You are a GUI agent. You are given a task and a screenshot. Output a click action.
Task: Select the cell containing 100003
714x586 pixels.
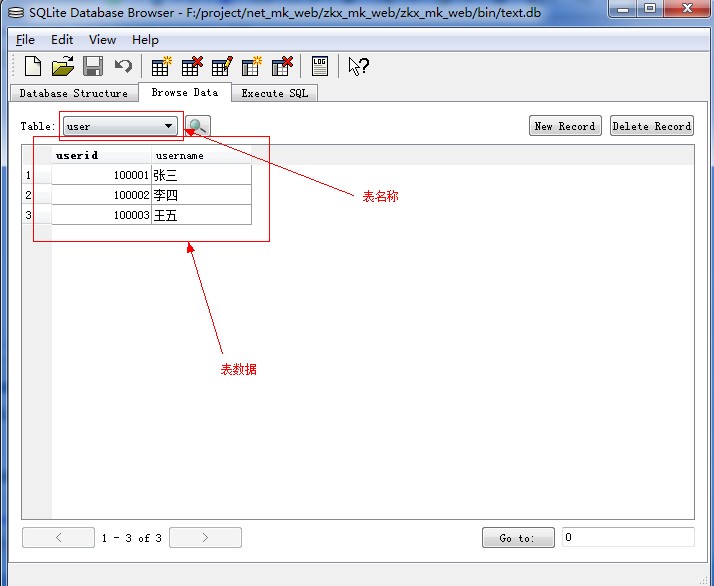[102, 215]
